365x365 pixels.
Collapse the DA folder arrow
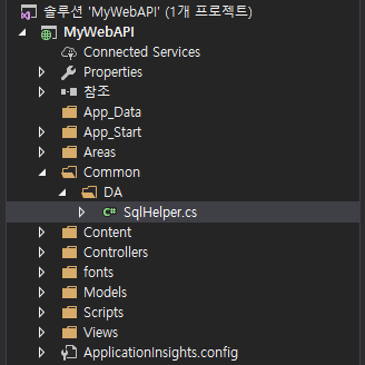(x=63, y=193)
